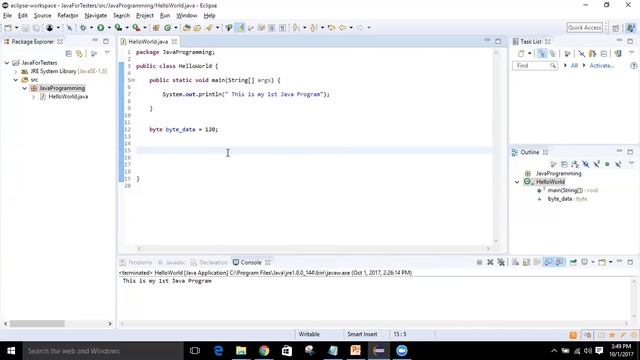Screen dimensions: 640x360
Task: Open the Project menu
Action: tap(145, 16)
